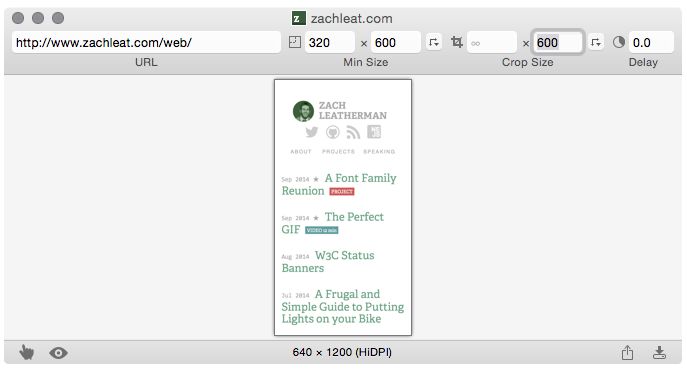Click the delay value field 0.0
Image resolution: width=687 pixels, height=372 pixels.
[651, 43]
